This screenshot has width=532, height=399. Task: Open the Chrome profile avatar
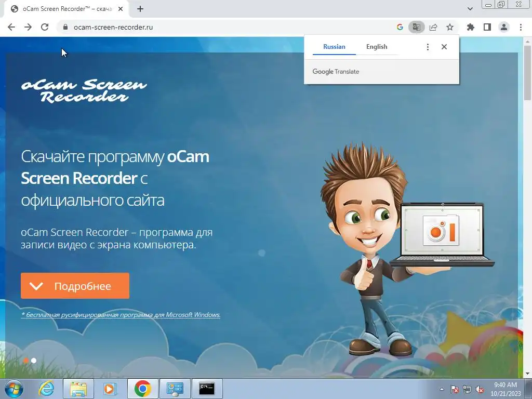point(504,27)
